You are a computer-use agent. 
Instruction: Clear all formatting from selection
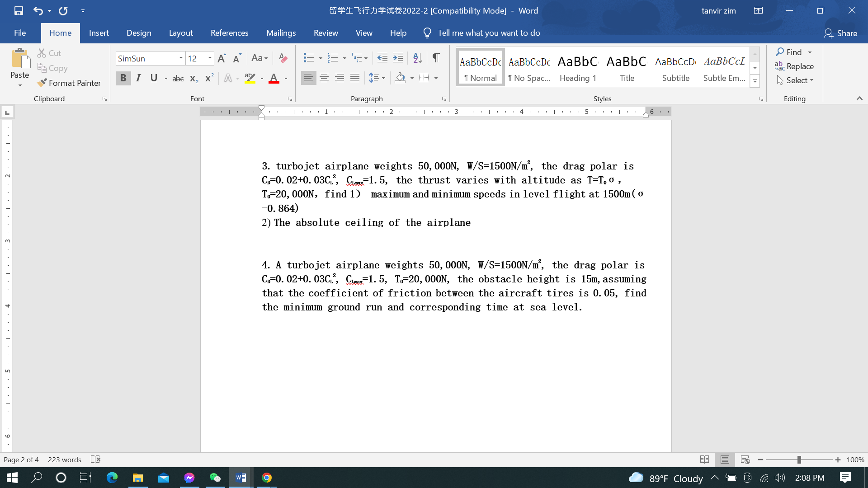(283, 58)
